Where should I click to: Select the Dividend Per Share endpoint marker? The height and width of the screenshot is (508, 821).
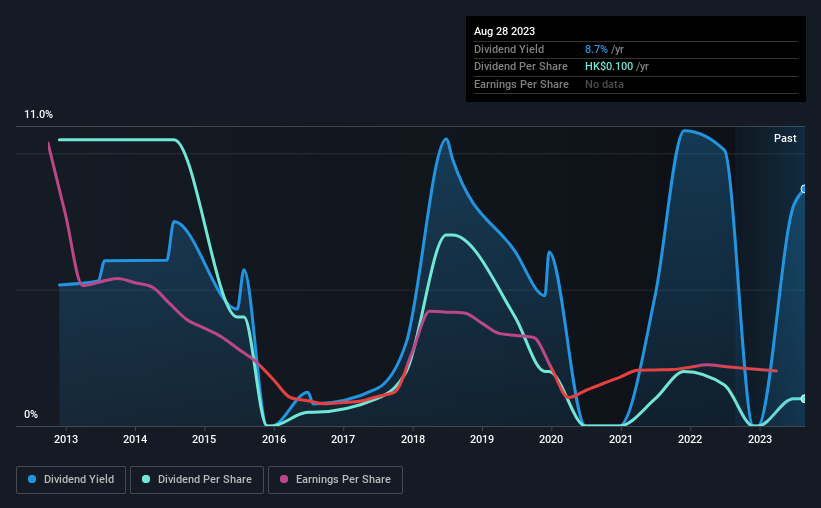coord(804,399)
